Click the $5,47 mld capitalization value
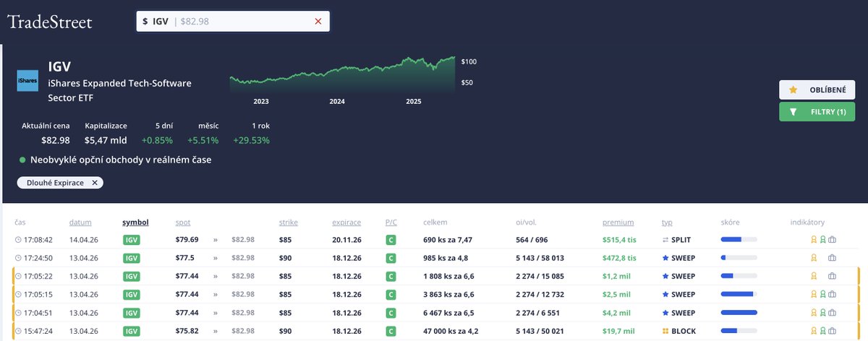 106,140
